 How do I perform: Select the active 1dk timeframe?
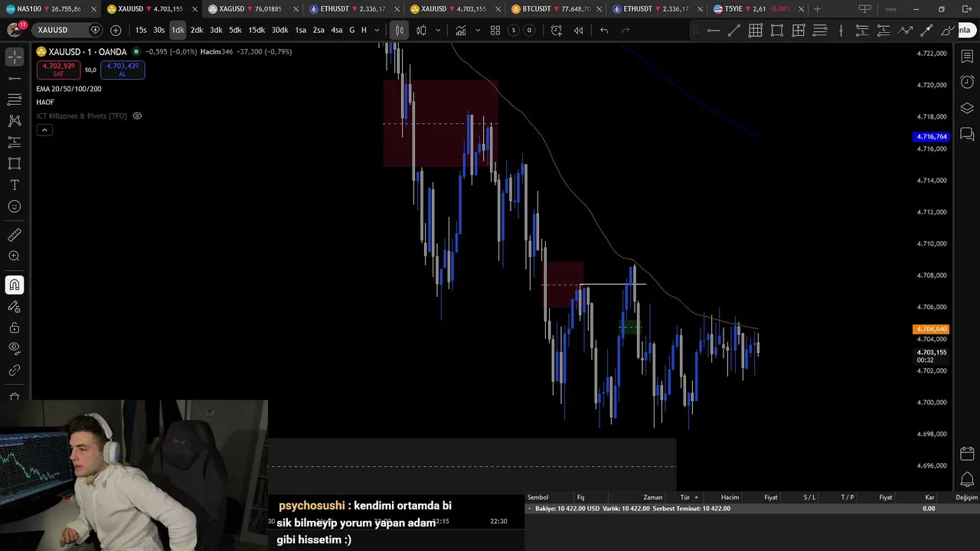pyautogui.click(x=178, y=30)
